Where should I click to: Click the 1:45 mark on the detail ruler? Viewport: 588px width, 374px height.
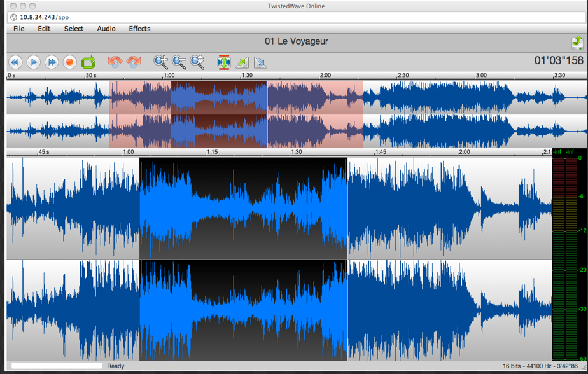point(381,152)
